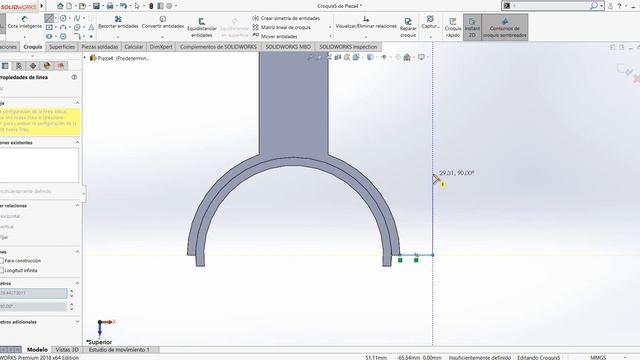Open the SOLIDWORKS MBD tab
Screen dimensions: 640x360
[288, 47]
